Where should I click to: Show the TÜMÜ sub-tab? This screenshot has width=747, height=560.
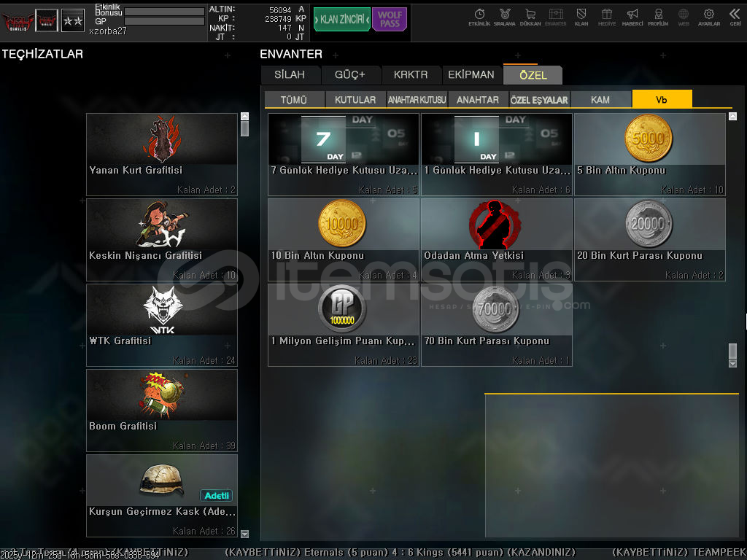pos(294,99)
